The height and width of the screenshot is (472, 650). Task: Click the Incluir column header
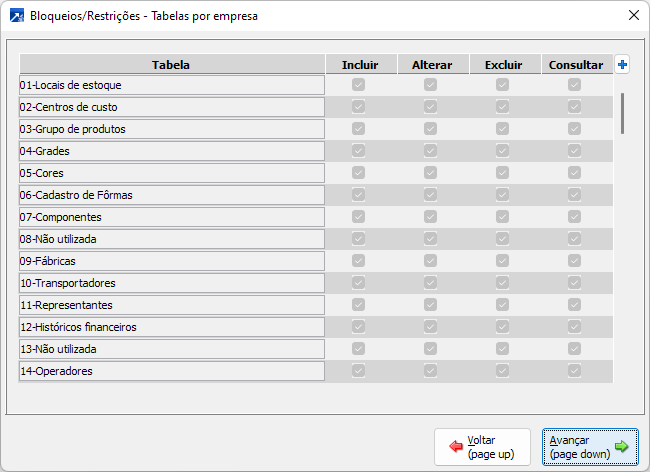(359, 65)
